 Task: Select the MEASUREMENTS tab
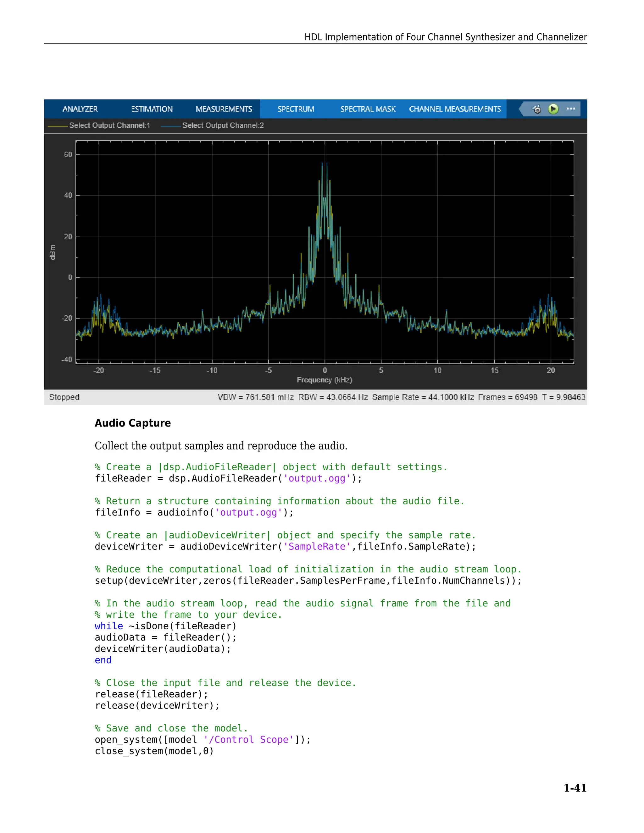[x=224, y=109]
